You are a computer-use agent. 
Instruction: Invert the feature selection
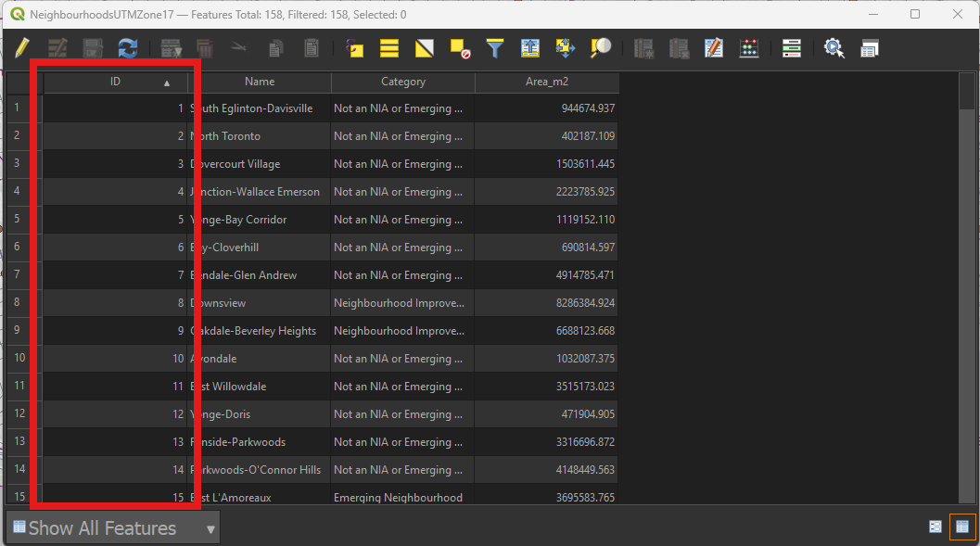[x=425, y=48]
